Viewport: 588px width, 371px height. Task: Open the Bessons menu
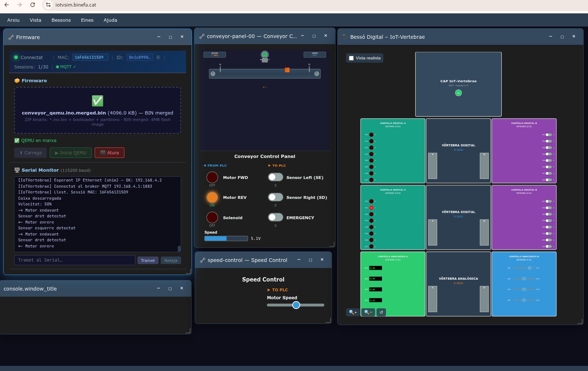(x=61, y=20)
